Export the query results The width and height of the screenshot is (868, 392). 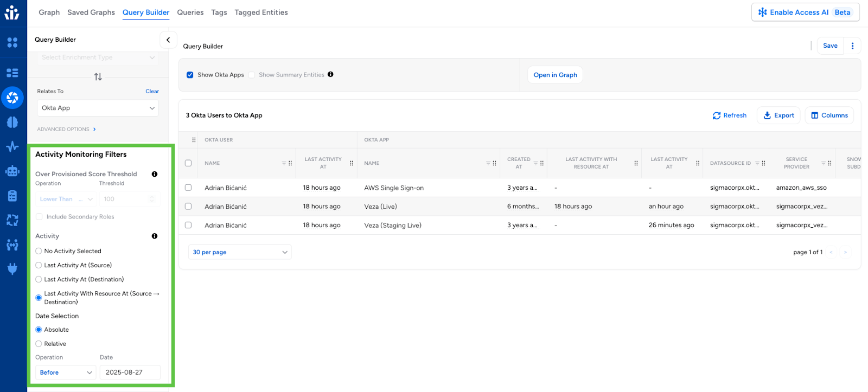click(x=778, y=115)
